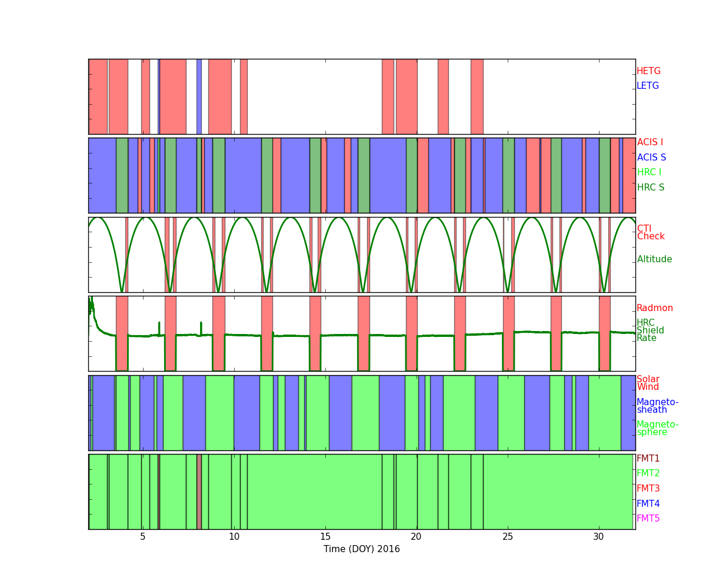
Task: Click the FMT4 legend label
Action: point(648,504)
